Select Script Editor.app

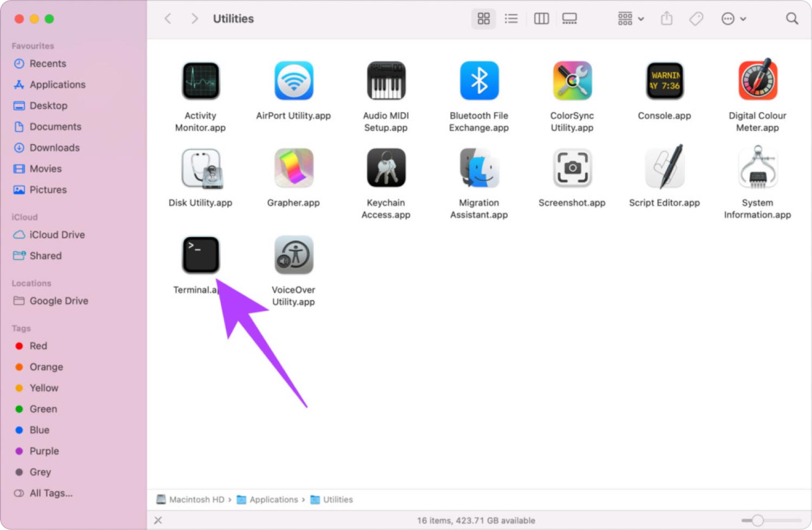tap(665, 167)
